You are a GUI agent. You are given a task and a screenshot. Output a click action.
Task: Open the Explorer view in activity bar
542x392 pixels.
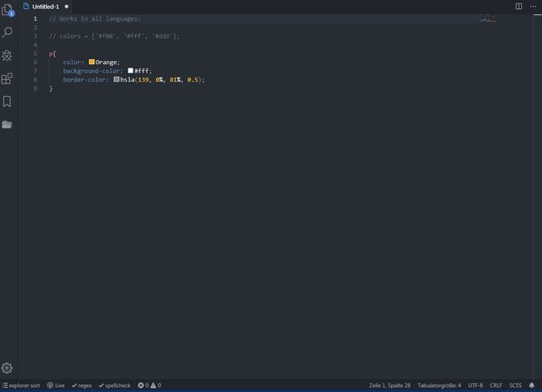pos(8,10)
